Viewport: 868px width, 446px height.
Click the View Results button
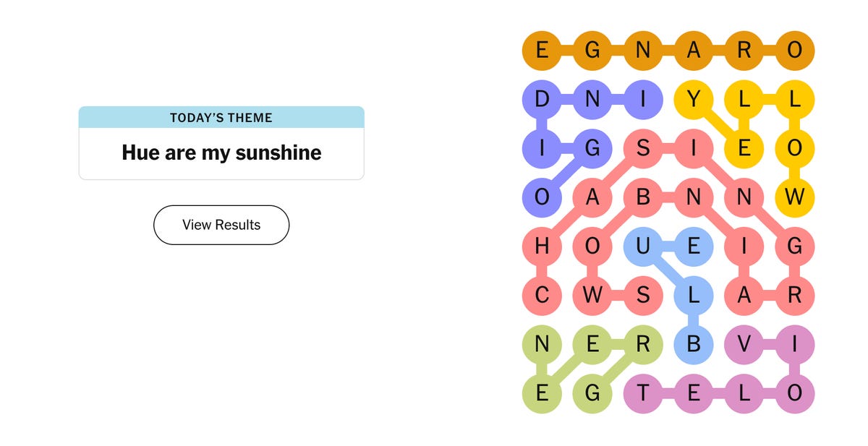(221, 225)
